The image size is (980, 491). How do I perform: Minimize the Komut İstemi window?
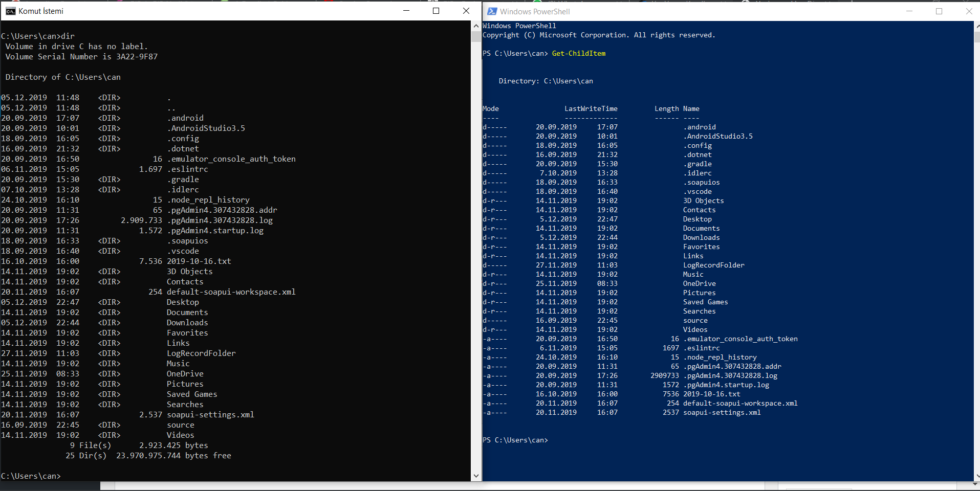coord(406,11)
